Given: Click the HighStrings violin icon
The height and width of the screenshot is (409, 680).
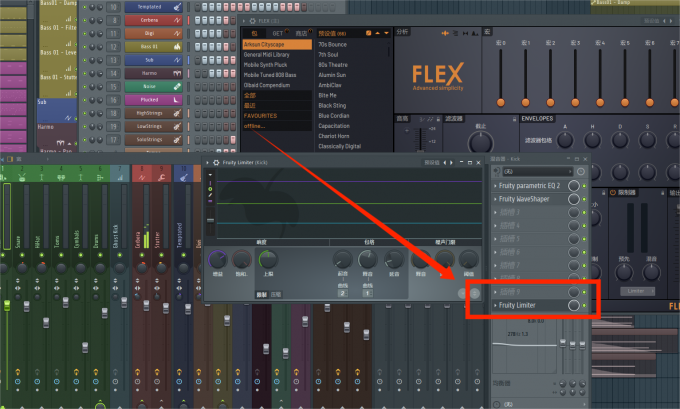Looking at the screenshot, I should pos(177,113).
